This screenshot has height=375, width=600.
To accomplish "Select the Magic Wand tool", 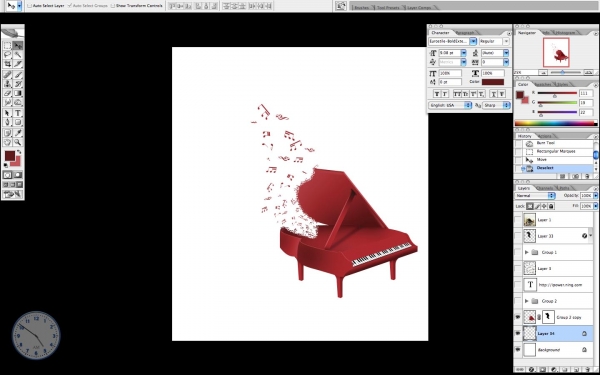I will [18, 55].
